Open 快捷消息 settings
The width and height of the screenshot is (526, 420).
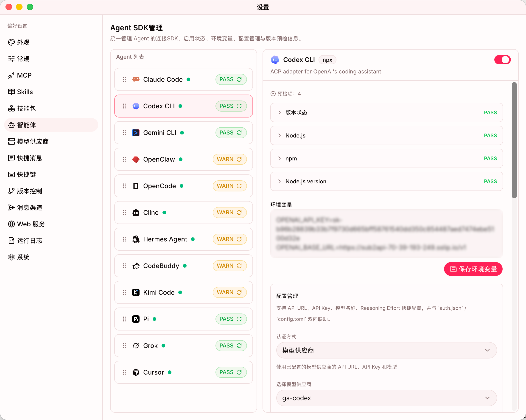(x=51, y=158)
